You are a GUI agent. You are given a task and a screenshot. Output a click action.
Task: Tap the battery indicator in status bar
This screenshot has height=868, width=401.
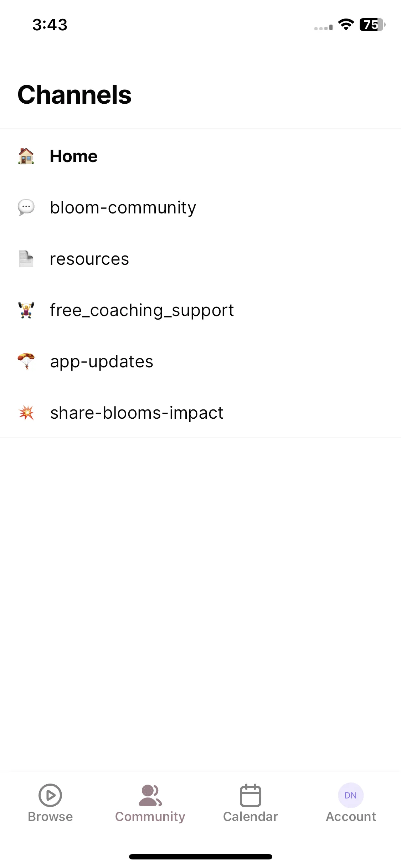(372, 25)
